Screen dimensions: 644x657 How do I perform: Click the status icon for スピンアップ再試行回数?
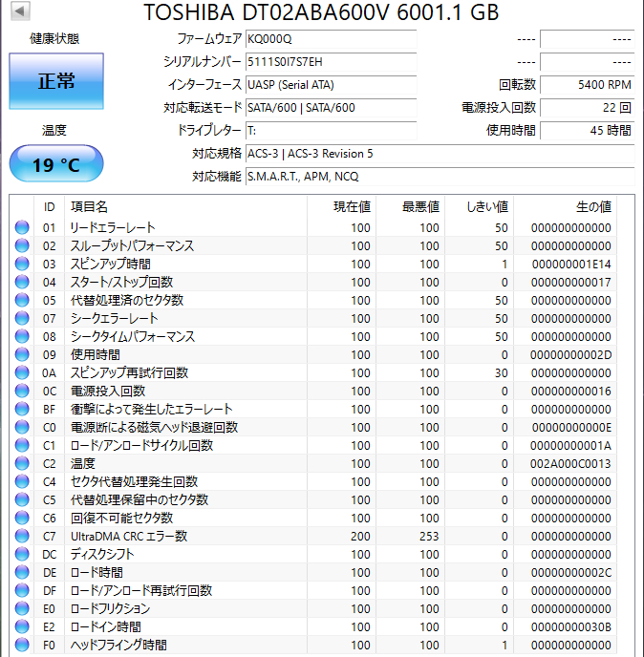[x=22, y=373]
